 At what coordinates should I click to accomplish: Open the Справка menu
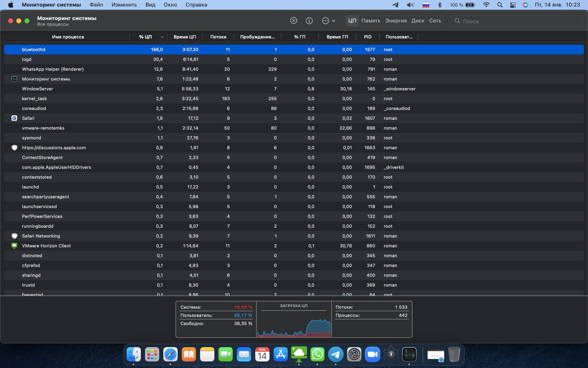196,5
